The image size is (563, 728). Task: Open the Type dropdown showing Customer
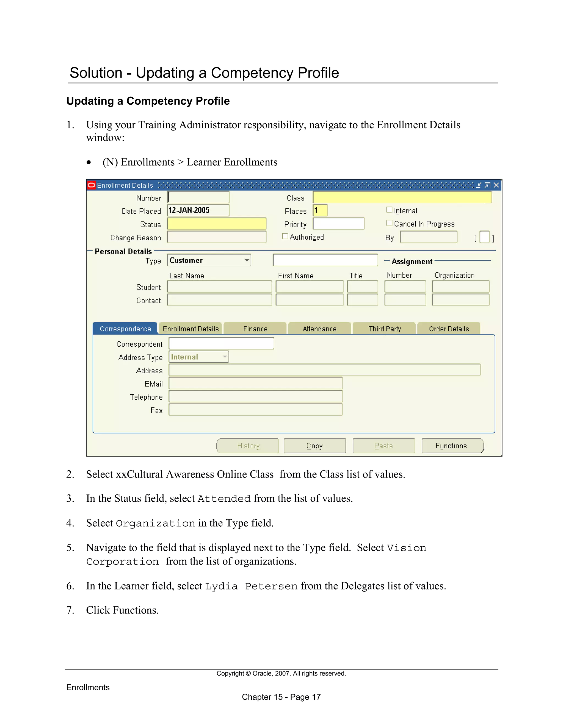pyautogui.click(x=209, y=260)
